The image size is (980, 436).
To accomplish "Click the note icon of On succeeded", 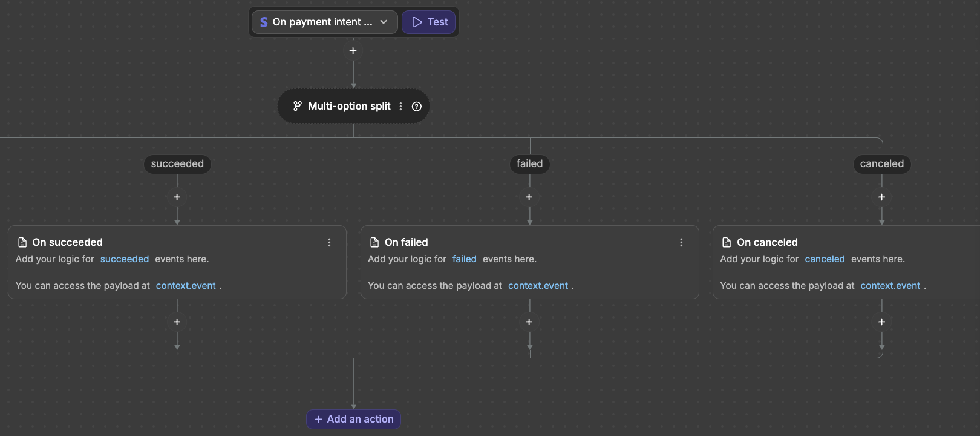I will point(22,242).
